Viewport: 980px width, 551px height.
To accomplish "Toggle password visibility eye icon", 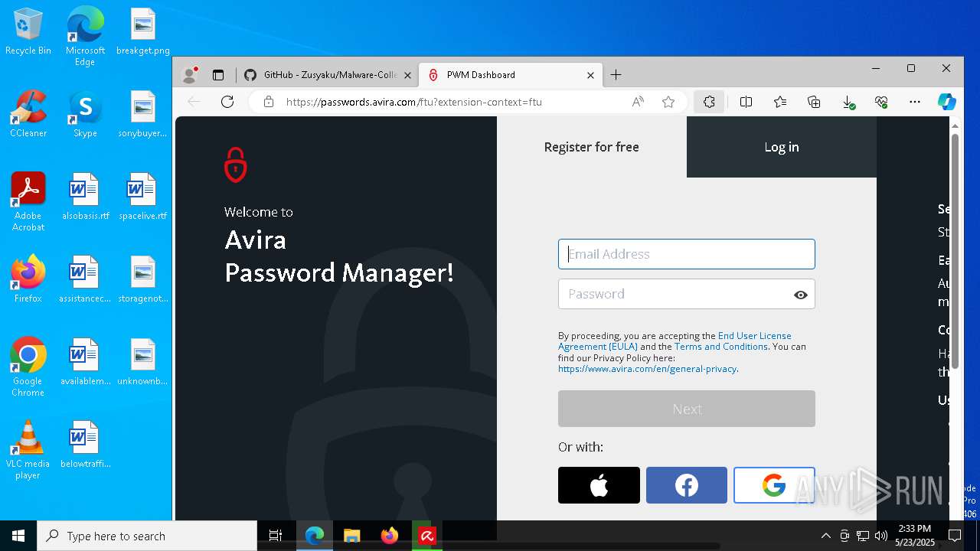I will pyautogui.click(x=801, y=295).
